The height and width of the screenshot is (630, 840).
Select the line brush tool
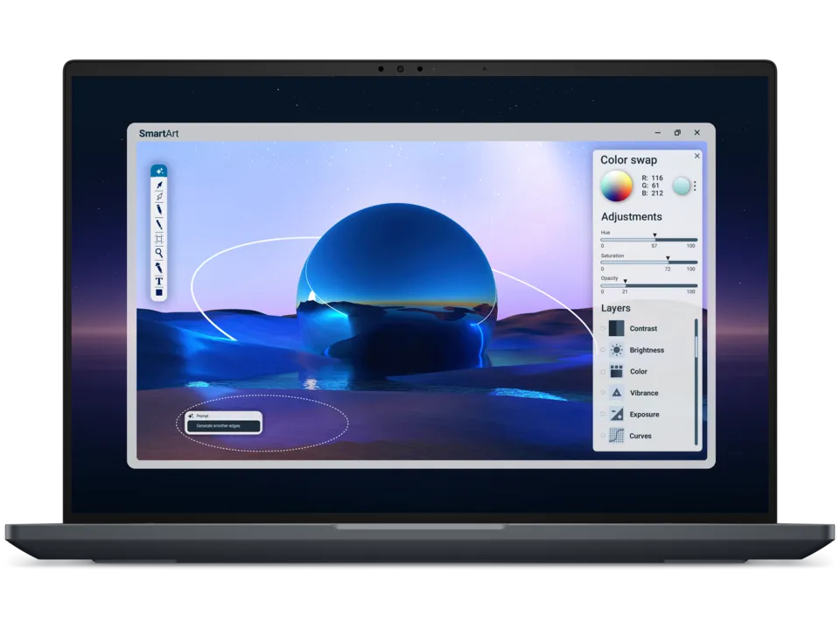159,224
